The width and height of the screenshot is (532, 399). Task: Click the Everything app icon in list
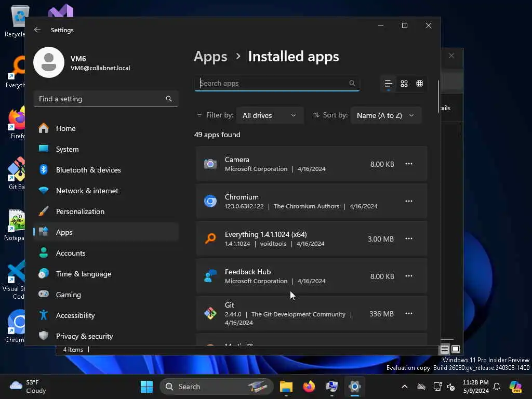tap(210, 238)
